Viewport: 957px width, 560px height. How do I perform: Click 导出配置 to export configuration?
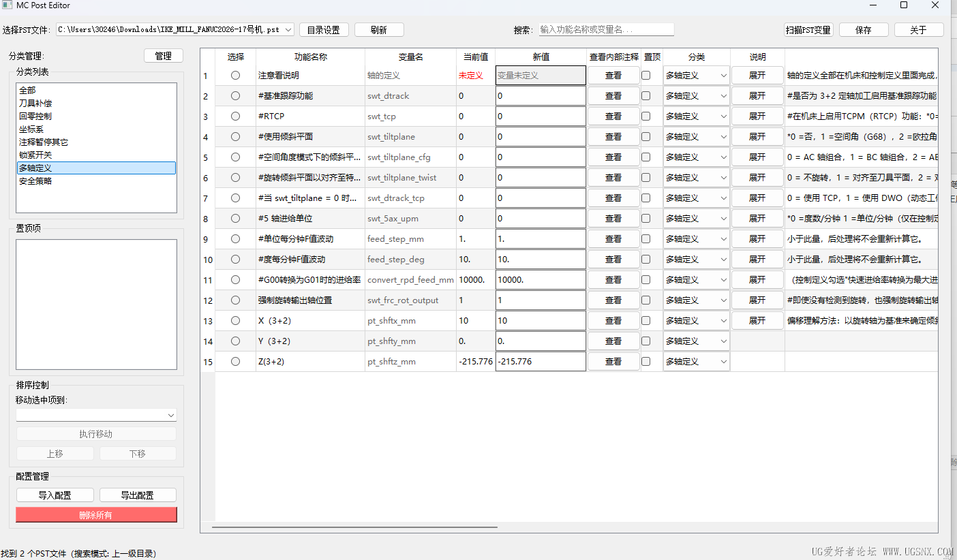(x=138, y=495)
